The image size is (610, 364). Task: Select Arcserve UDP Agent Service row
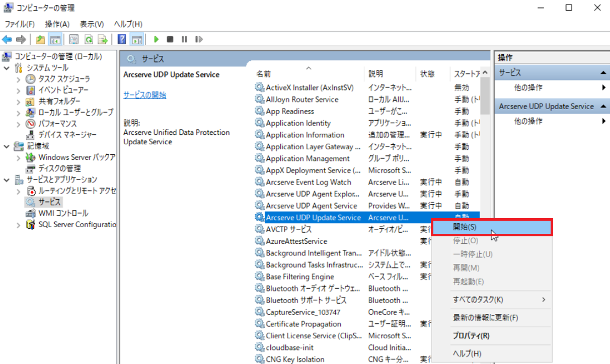coord(367,206)
